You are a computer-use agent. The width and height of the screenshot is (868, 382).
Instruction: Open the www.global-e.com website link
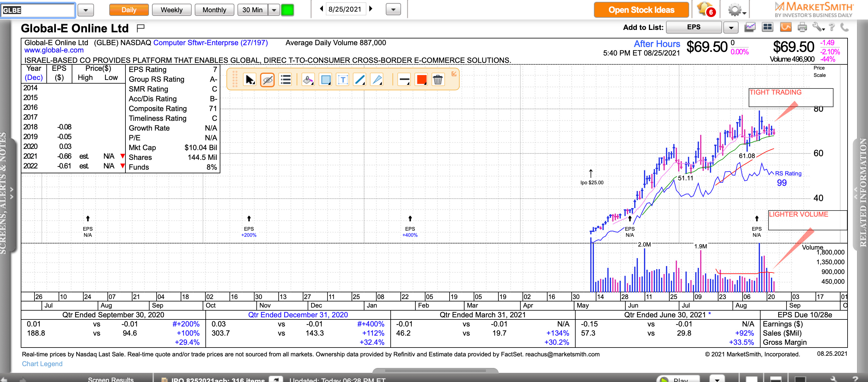tap(54, 50)
